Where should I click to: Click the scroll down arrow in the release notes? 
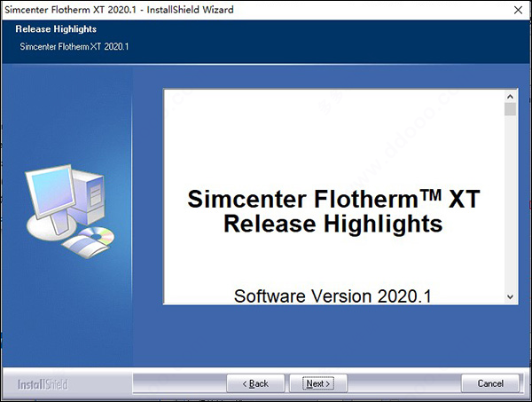(x=510, y=297)
